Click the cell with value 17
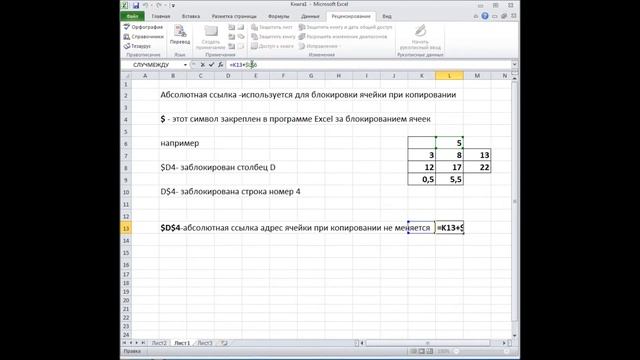 (x=449, y=167)
